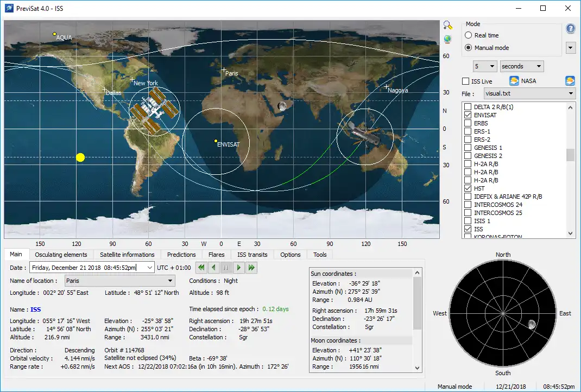Click the blue ISS name link
The width and height of the screenshot is (581, 392).
[x=35, y=309]
